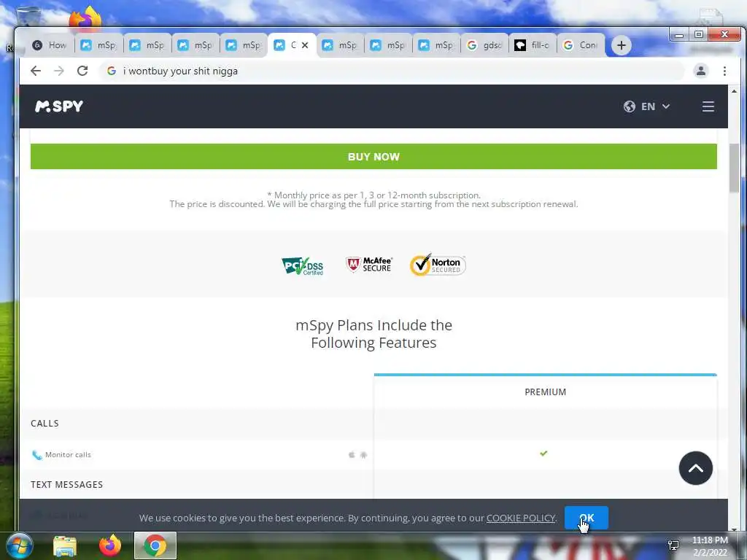Viewport: 747px width, 560px height.
Task: Open Windows Explorer from taskbar
Action: (x=65, y=545)
